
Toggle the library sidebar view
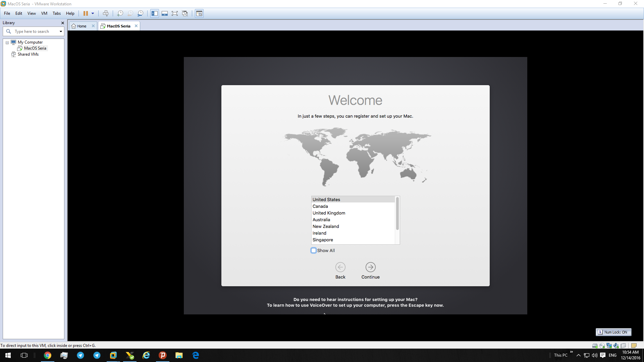(155, 13)
